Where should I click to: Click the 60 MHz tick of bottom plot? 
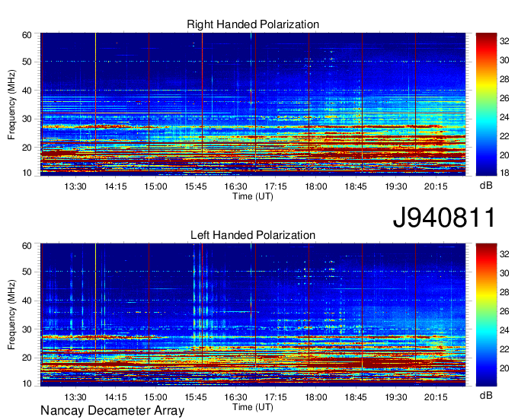(27, 246)
